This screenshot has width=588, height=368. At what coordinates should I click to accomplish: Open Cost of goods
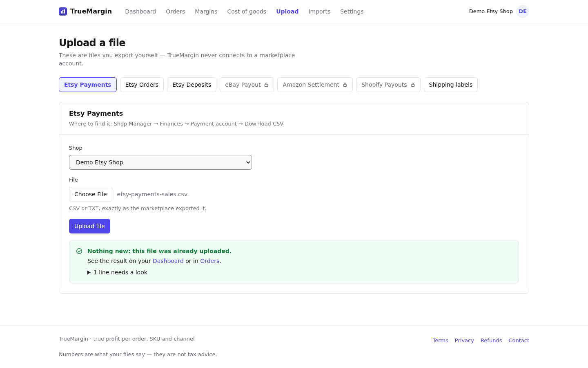[x=247, y=11]
